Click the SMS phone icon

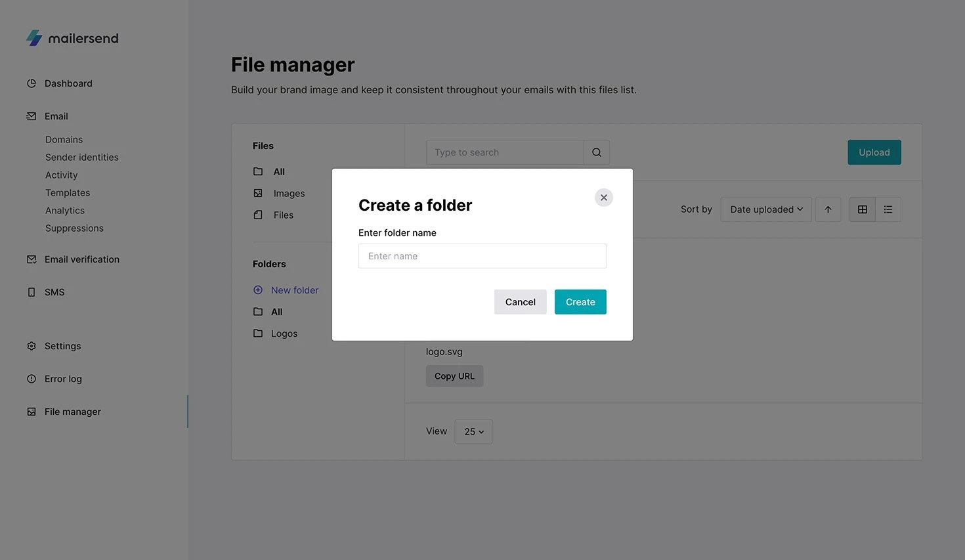(x=32, y=292)
